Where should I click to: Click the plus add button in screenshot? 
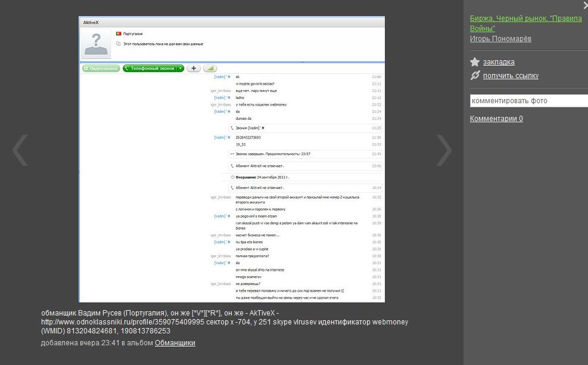tap(194, 69)
